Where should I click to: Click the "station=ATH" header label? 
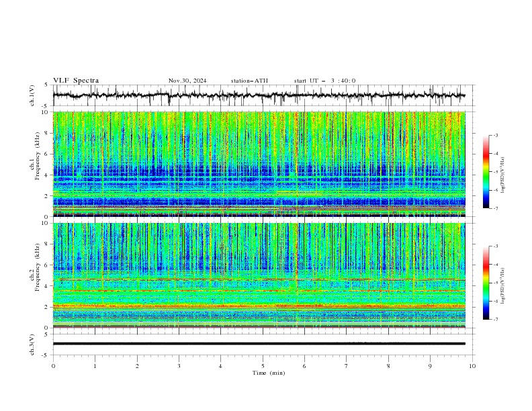pyautogui.click(x=249, y=81)
